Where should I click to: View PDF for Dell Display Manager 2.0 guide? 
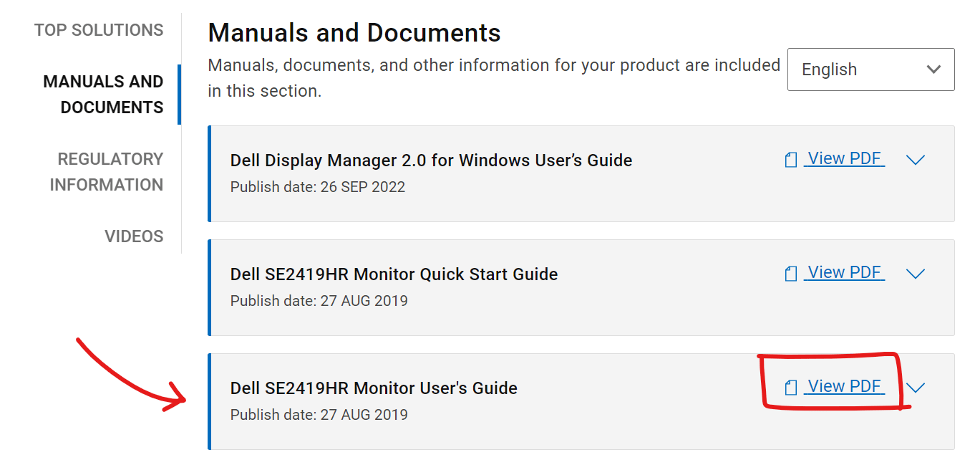click(843, 158)
